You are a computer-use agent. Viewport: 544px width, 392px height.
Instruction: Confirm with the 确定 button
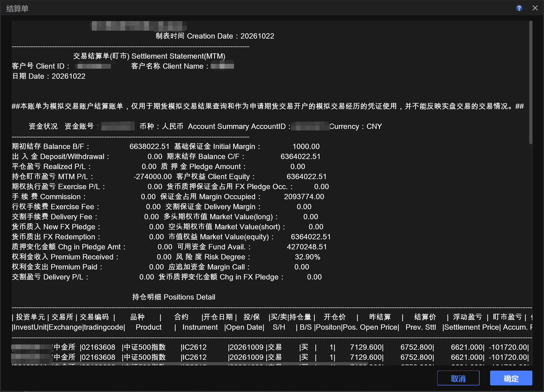[511, 378]
